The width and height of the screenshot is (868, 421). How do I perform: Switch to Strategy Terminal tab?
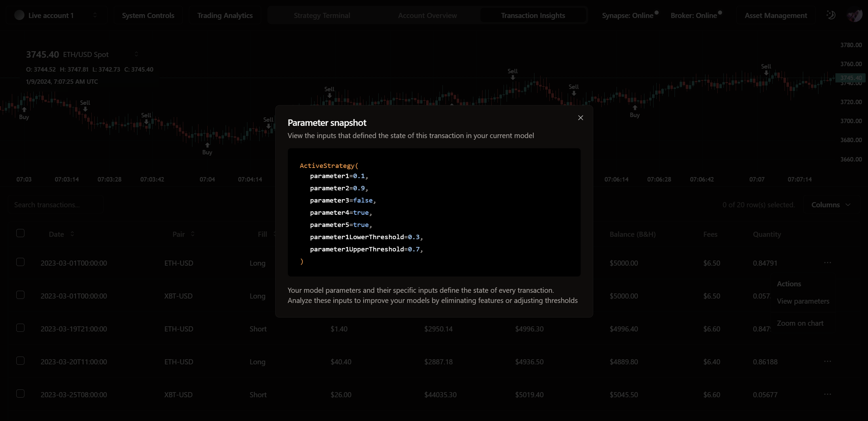[x=322, y=15]
